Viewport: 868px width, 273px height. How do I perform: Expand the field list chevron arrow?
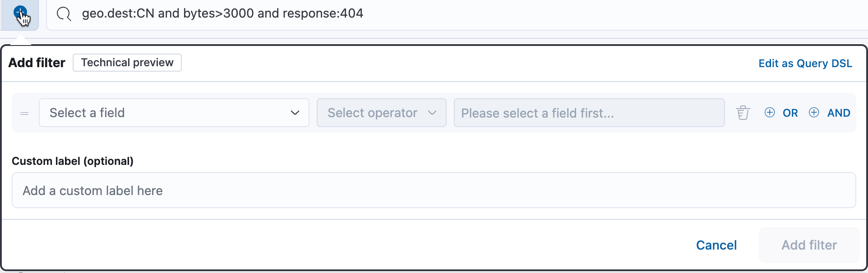295,113
